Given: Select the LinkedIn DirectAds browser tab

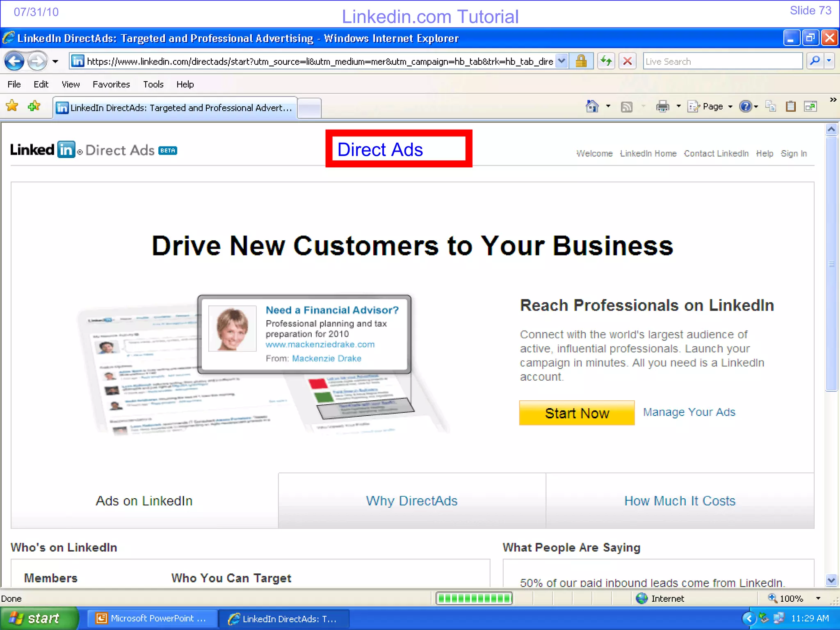Looking at the screenshot, I should (175, 108).
